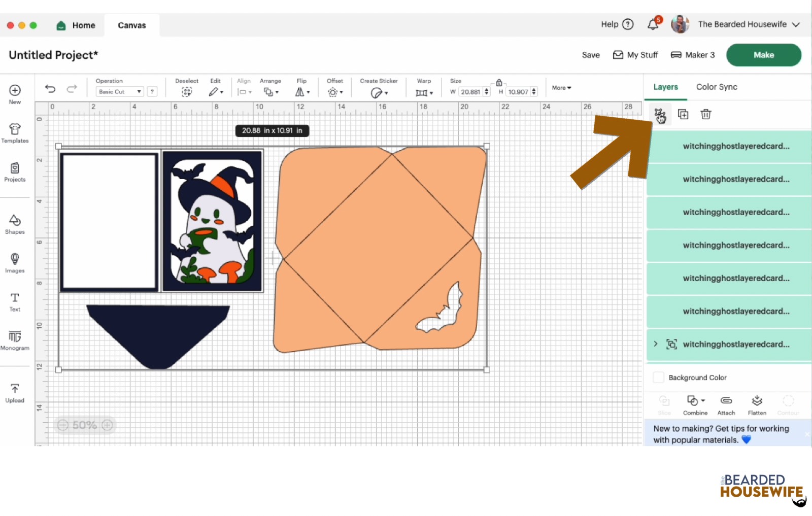This screenshot has width=812, height=516.
Task: Select the Text tool
Action: point(15,300)
